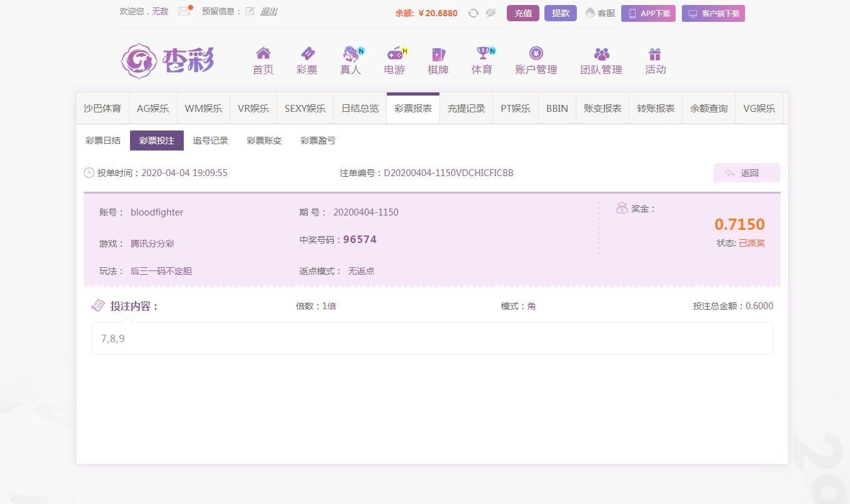
Task: Click the 充值 recharge button
Action: click(x=523, y=13)
